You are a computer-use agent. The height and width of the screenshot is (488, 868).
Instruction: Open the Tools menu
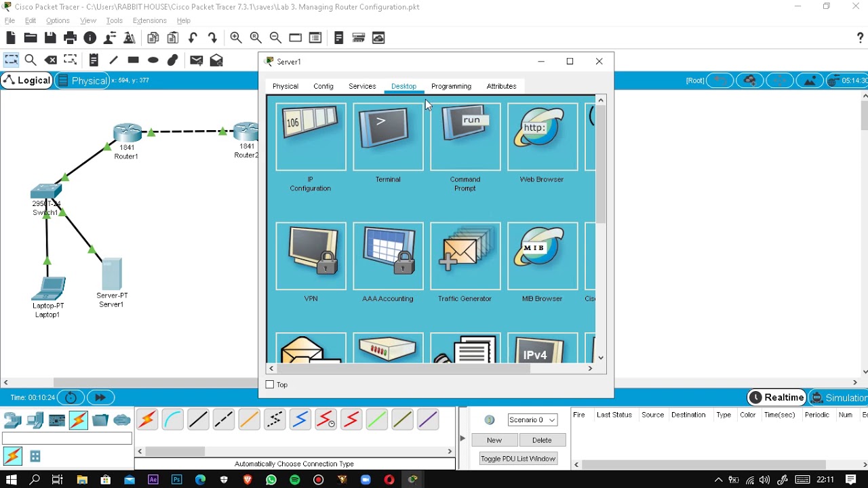(114, 21)
